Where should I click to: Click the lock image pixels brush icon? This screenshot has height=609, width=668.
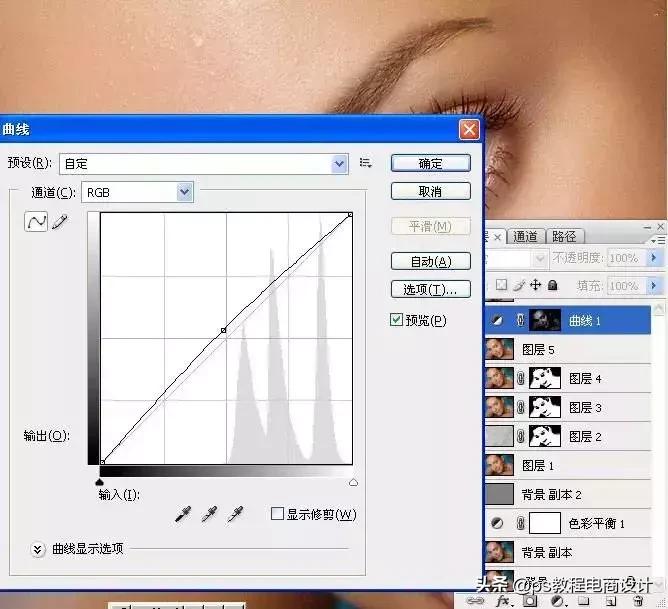click(518, 285)
